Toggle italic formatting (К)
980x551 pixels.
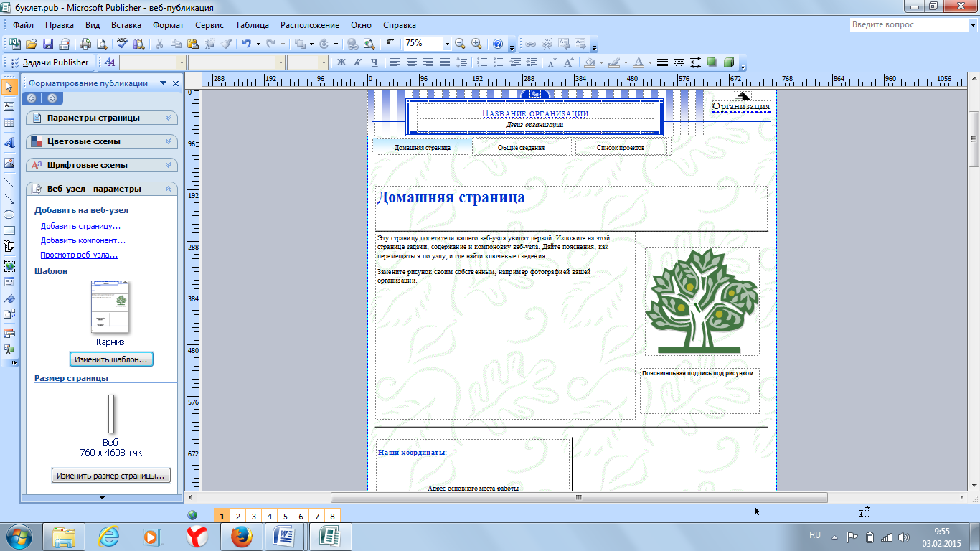[358, 62]
